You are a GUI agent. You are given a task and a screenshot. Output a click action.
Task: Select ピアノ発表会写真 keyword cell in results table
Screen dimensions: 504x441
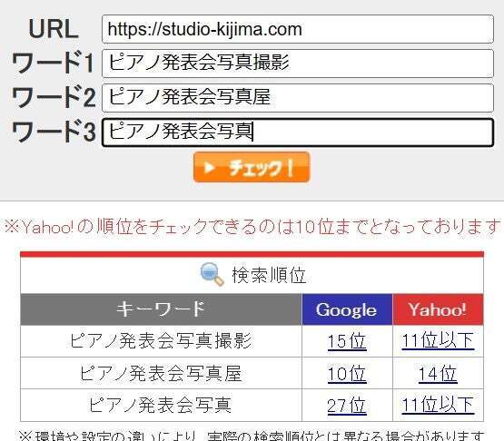coord(161,405)
